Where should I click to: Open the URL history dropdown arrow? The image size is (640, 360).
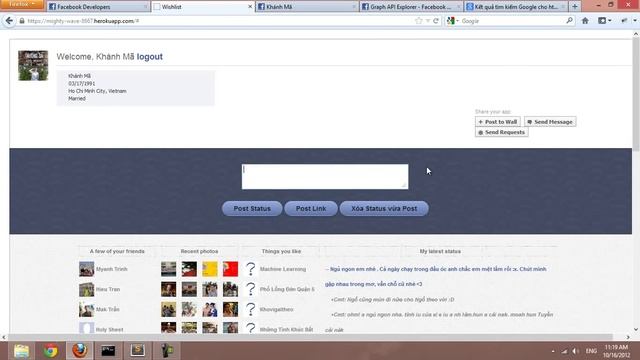(427, 21)
